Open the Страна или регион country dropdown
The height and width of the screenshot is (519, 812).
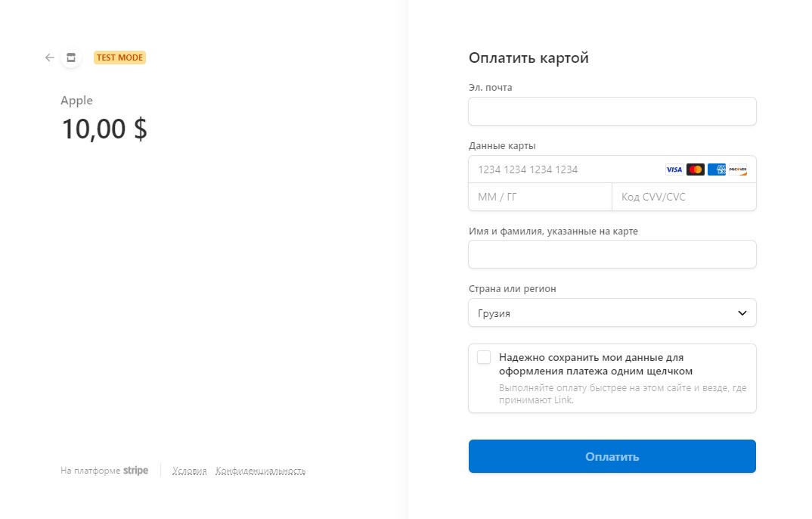pos(612,312)
